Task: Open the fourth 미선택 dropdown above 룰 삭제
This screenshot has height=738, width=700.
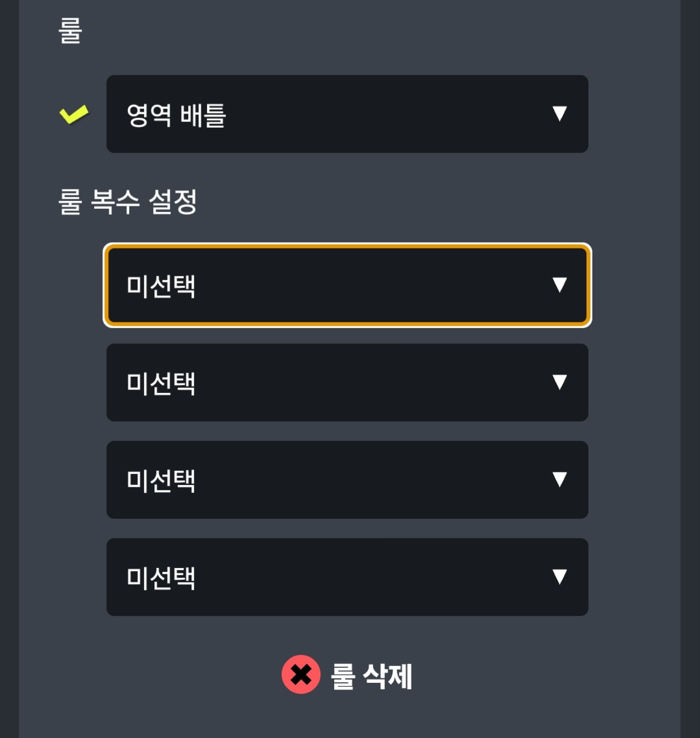Action: coord(347,577)
